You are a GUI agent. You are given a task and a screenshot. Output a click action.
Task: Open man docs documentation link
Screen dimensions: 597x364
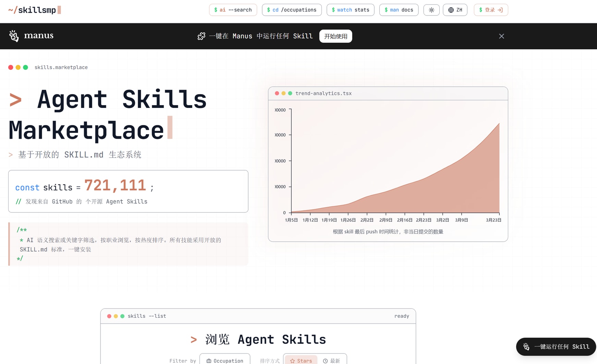[399, 10]
